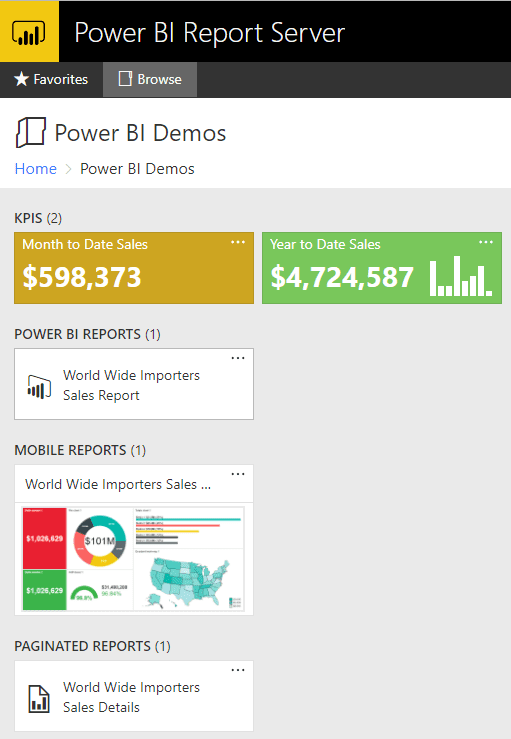The height and width of the screenshot is (739, 511).
Task: Click MOBILE REPORTS (1) heading
Action: 80,450
